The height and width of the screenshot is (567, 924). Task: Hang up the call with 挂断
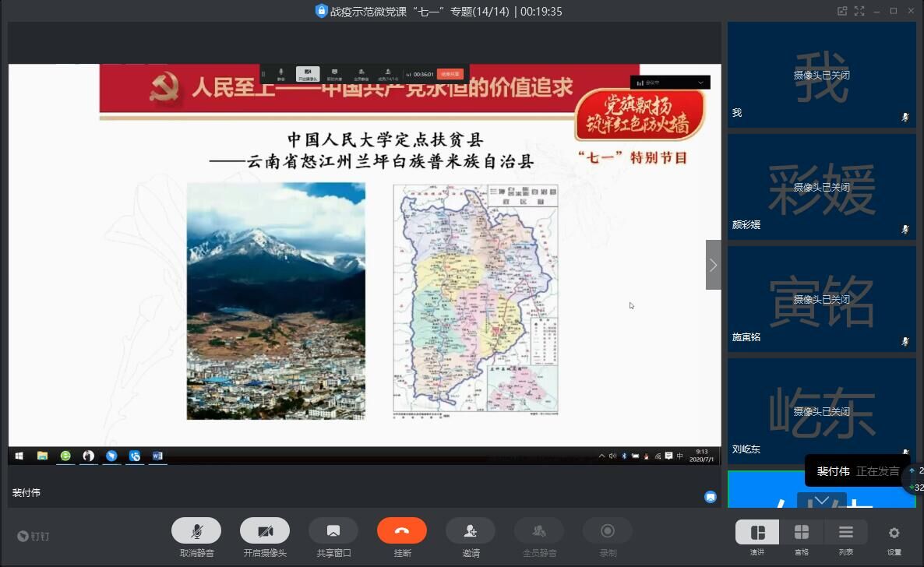(402, 531)
